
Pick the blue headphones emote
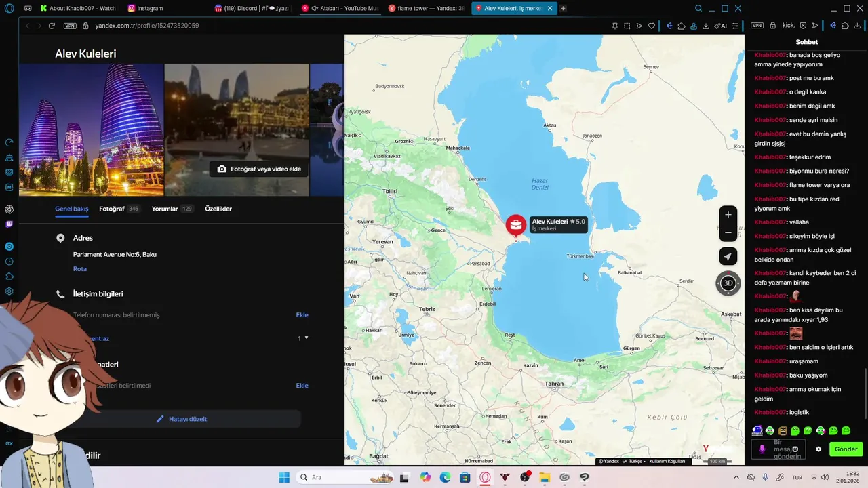pyautogui.click(x=757, y=430)
